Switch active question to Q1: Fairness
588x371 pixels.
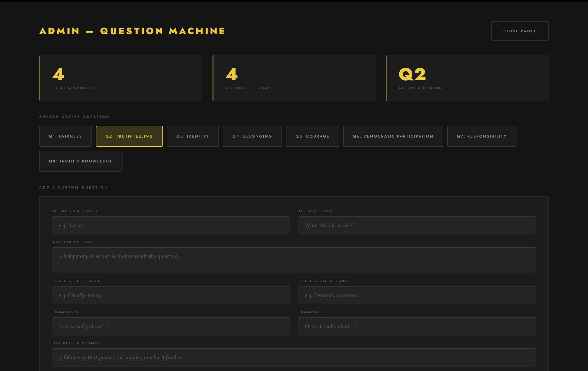coord(65,136)
